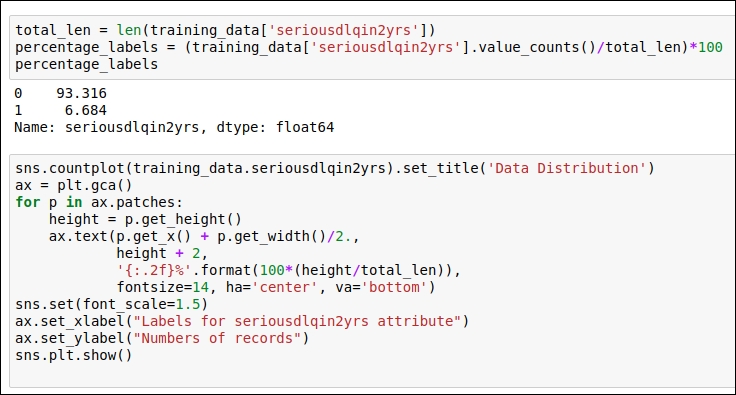The height and width of the screenshot is (395, 736).
Task: Click the ax.set_xlabel label string
Action: [x=297, y=321]
